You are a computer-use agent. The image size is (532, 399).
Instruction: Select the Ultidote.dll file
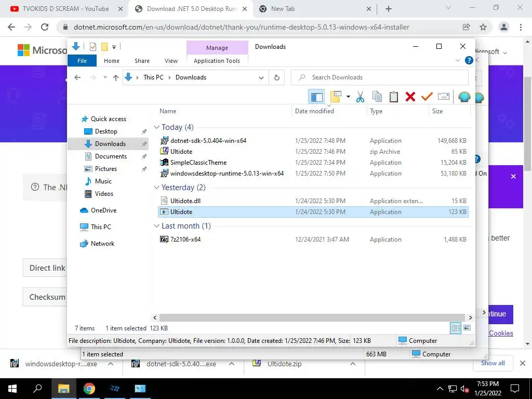pyautogui.click(x=313, y=201)
